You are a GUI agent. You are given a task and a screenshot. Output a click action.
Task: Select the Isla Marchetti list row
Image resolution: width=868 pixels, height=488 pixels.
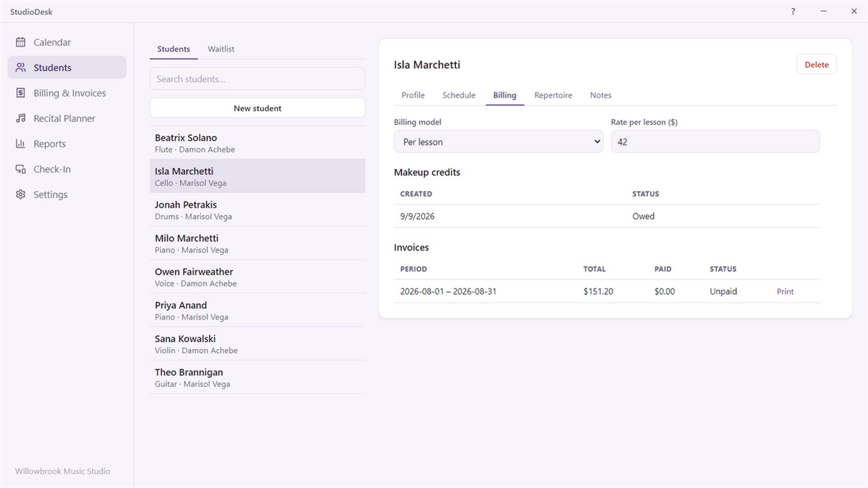(x=257, y=176)
